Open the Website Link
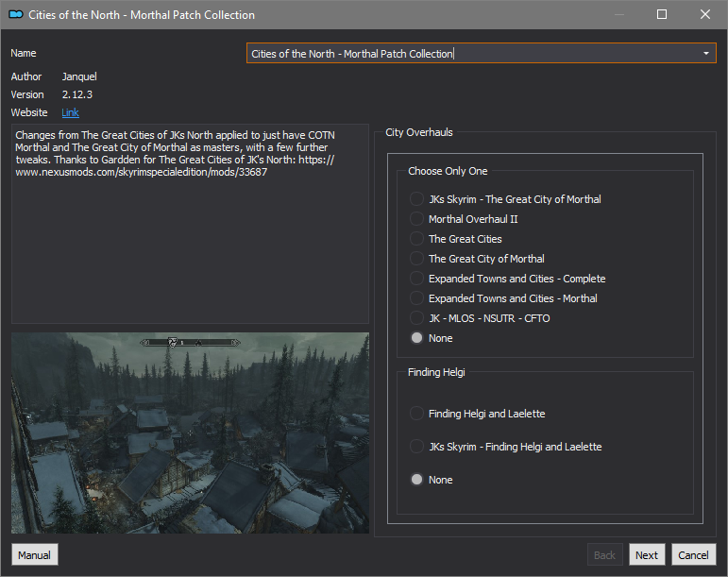 coord(70,112)
